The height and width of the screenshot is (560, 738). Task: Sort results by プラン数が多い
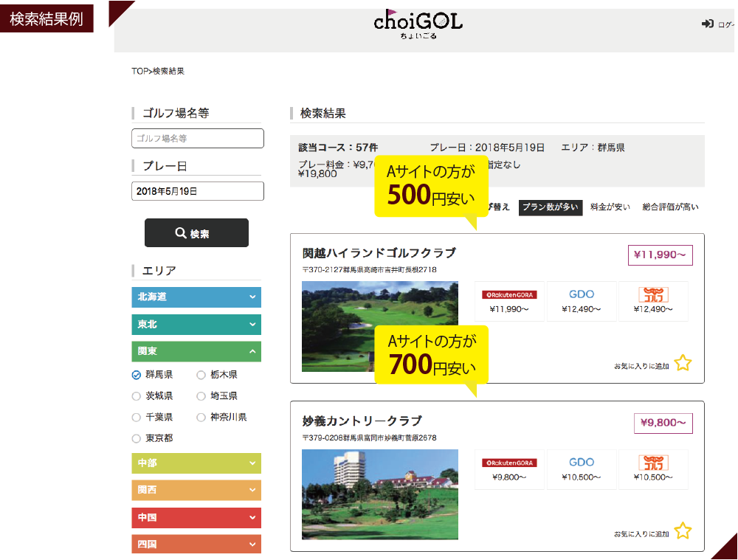coord(550,207)
